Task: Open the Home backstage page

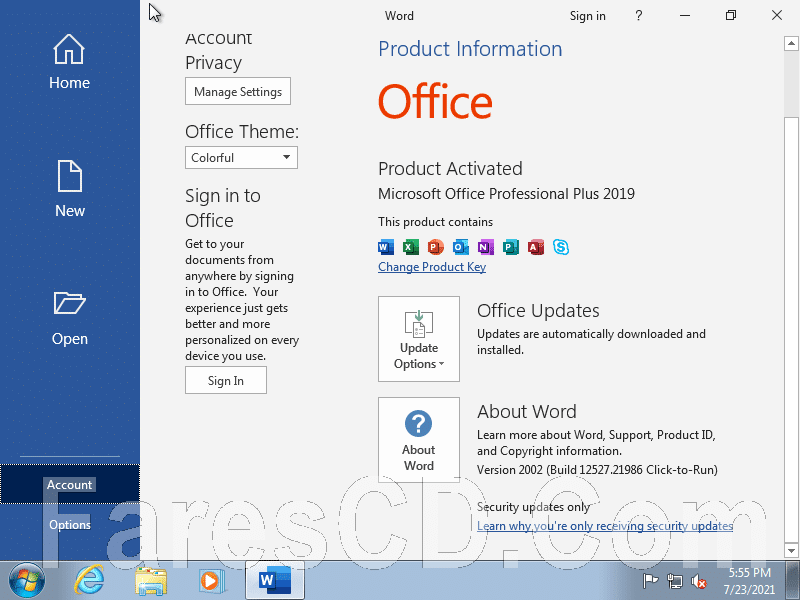Action: 69,62
